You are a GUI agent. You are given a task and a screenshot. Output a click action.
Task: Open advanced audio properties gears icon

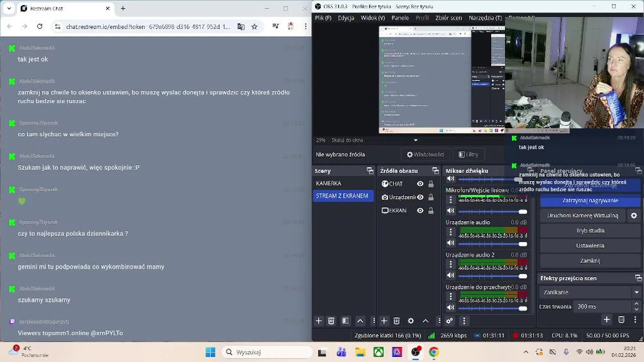click(449, 321)
